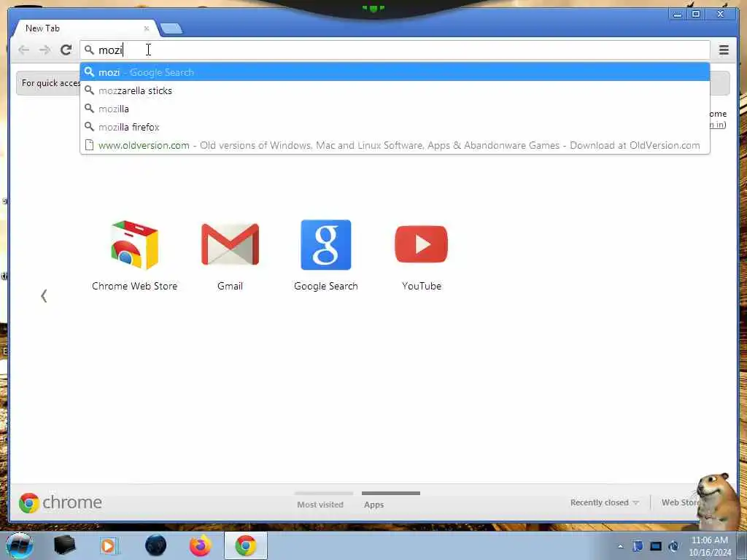Expand the Recently closed dropdown
747x560 pixels.
tap(604, 502)
